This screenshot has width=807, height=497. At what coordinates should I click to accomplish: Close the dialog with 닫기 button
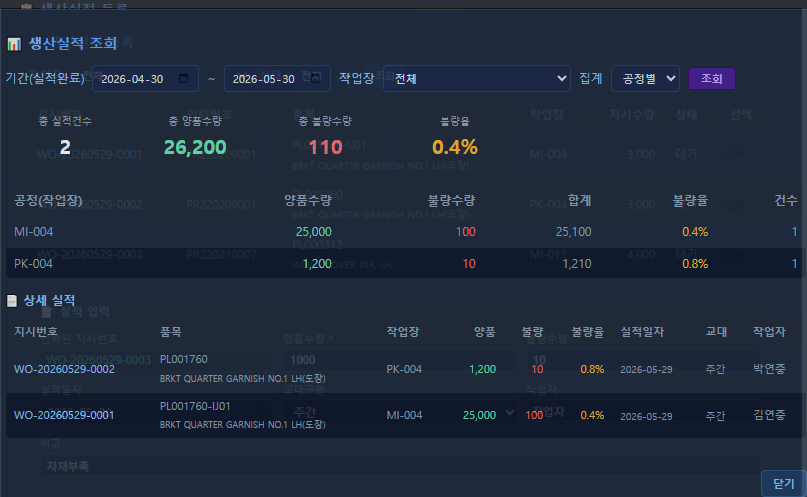(783, 484)
